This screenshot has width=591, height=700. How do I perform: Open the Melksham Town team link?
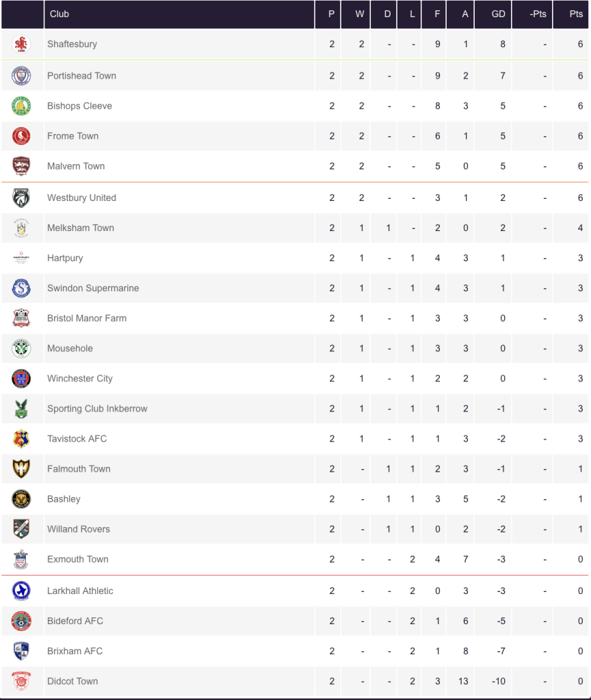81,228
